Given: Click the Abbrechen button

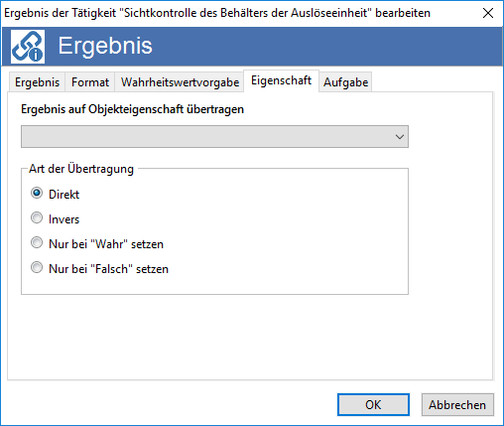Looking at the screenshot, I should (457, 404).
